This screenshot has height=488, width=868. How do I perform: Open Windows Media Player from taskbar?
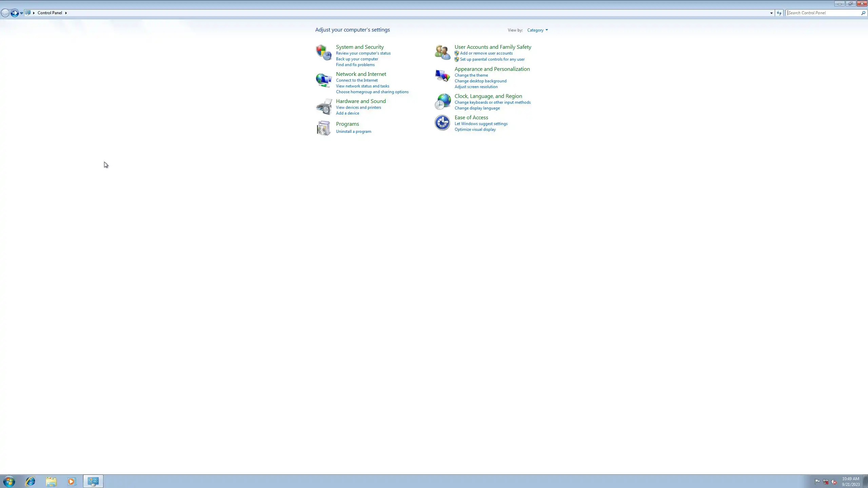pos(72,481)
